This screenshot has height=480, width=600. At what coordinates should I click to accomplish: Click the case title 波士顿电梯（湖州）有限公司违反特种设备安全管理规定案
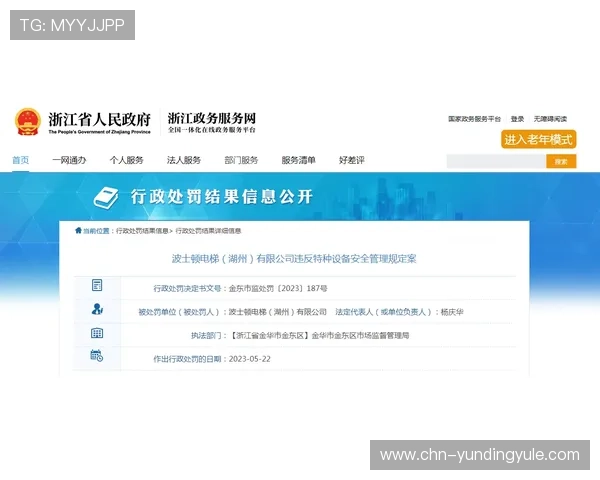(x=294, y=259)
